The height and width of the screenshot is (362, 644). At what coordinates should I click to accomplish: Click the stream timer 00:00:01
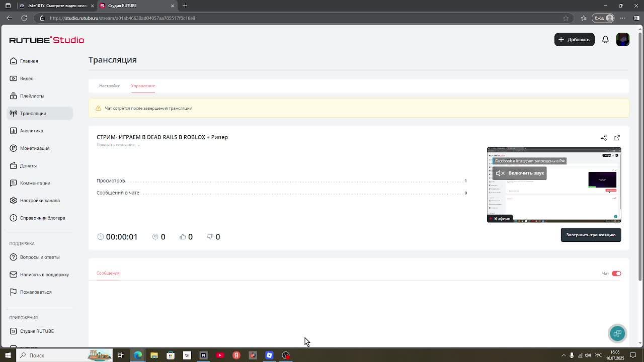[x=118, y=237]
